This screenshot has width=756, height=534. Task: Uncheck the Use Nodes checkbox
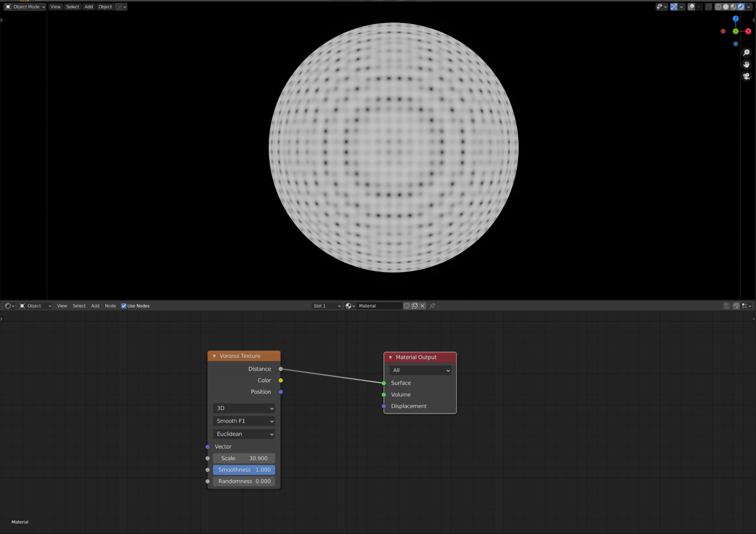coord(124,306)
